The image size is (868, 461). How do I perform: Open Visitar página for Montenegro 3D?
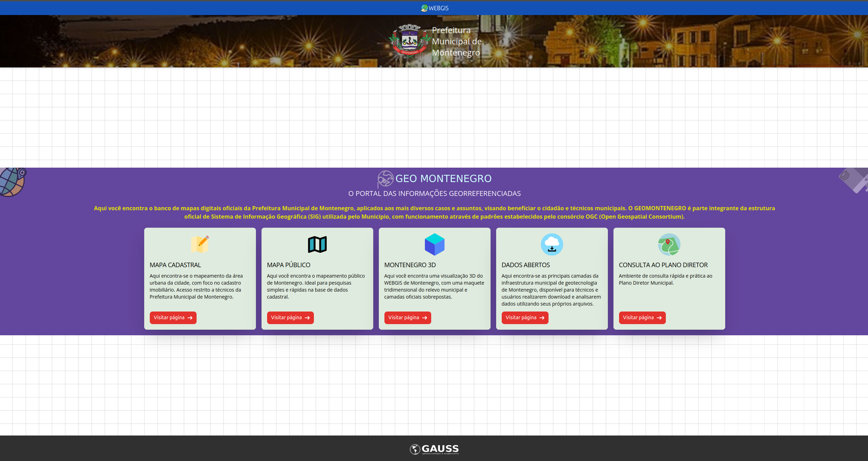(408, 318)
